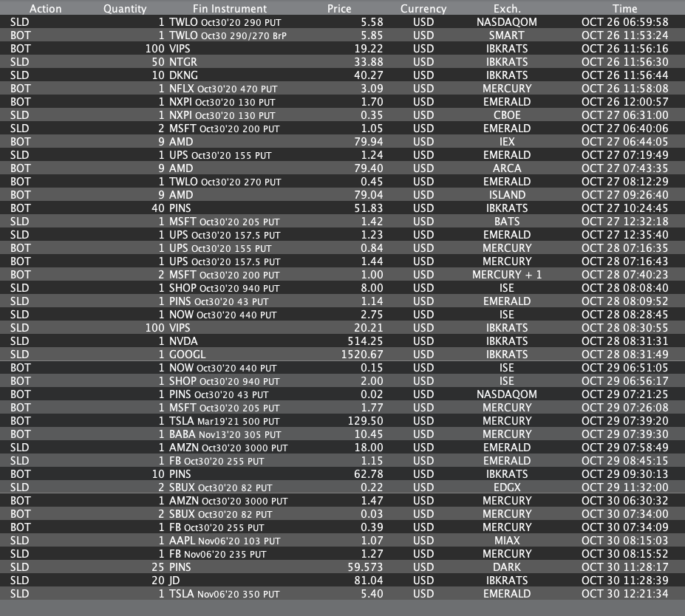Click the NTGR instrument cell
This screenshot has width=685, height=616.
click(183, 62)
